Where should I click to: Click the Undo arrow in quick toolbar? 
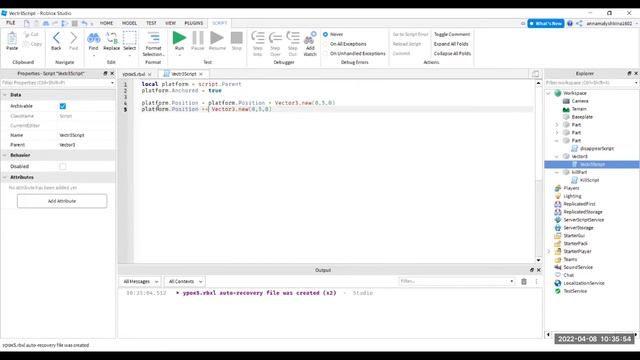point(84,23)
